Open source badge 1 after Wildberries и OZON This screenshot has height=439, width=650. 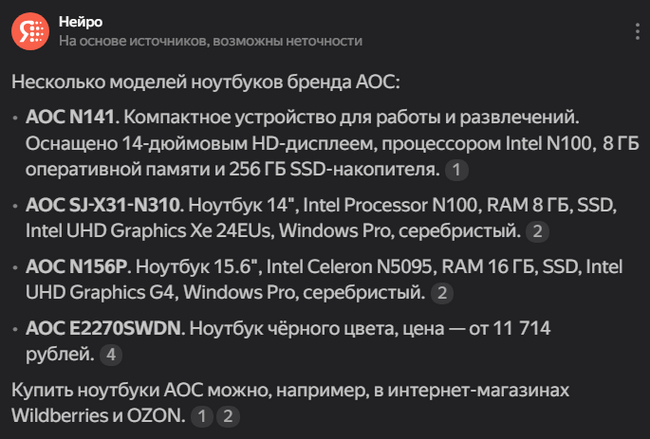(202, 416)
